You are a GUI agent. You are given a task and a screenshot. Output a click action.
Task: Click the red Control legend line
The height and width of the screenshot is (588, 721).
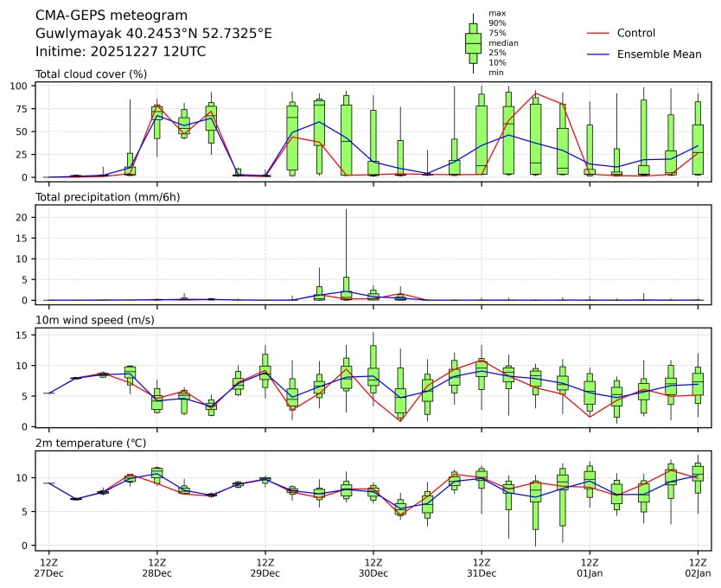click(599, 34)
